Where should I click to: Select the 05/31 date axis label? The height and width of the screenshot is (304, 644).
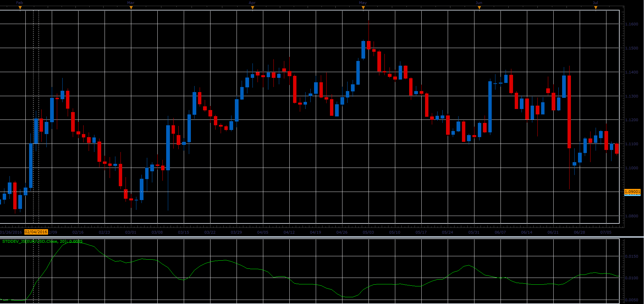[474, 232]
